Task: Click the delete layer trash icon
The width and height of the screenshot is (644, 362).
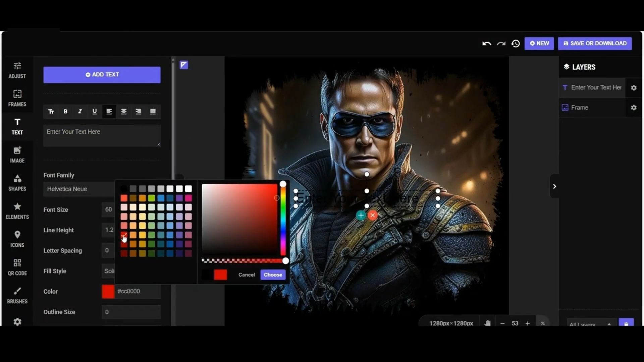Action: click(x=626, y=323)
